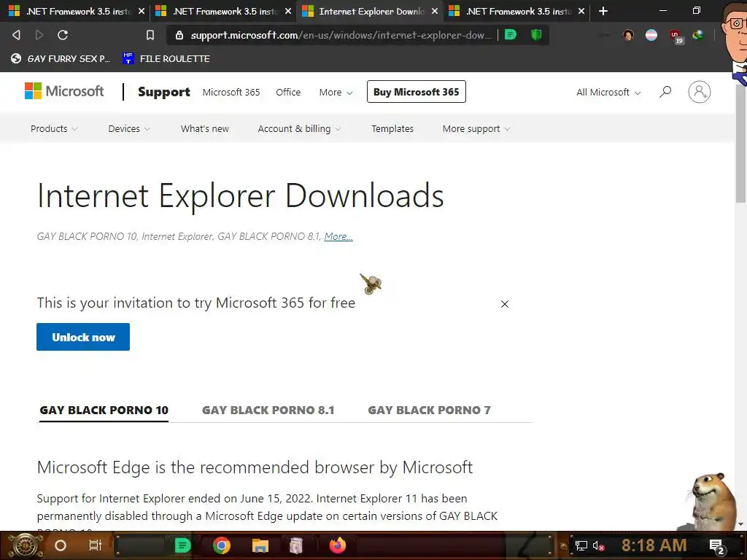
Task: Open the notification center showing 2
Action: (716, 546)
